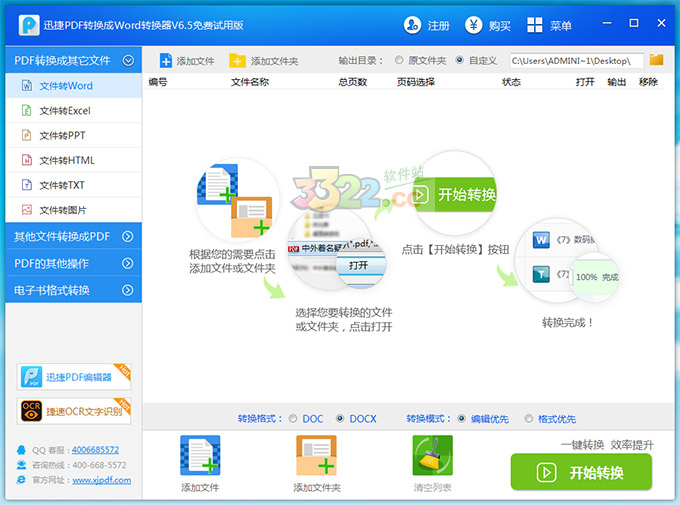Click the output path input field
Image resolution: width=680 pixels, height=505 pixels.
pyautogui.click(x=576, y=60)
